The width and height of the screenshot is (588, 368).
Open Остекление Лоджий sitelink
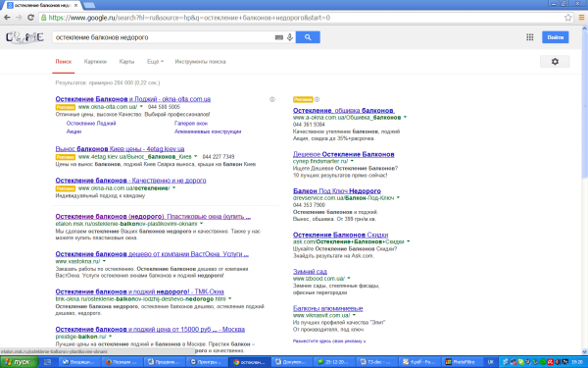(91, 124)
